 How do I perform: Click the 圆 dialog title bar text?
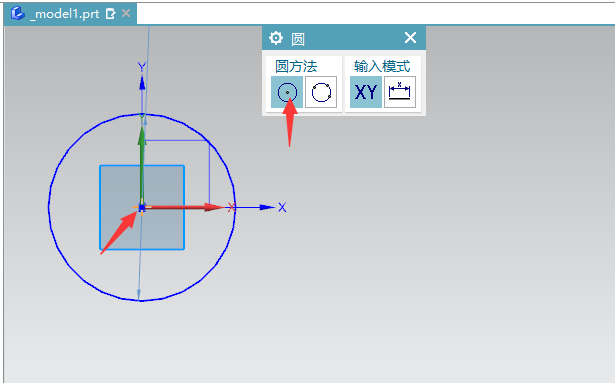[x=298, y=39]
